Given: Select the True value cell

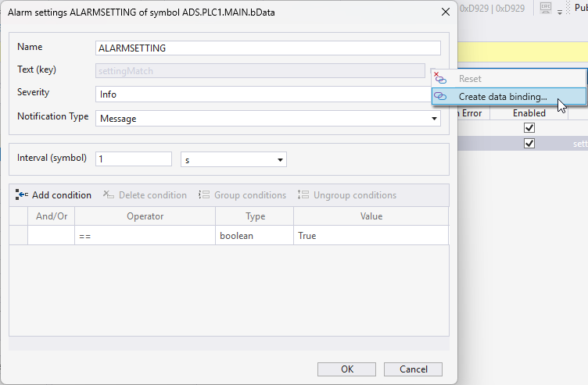Looking at the screenshot, I should coord(371,236).
